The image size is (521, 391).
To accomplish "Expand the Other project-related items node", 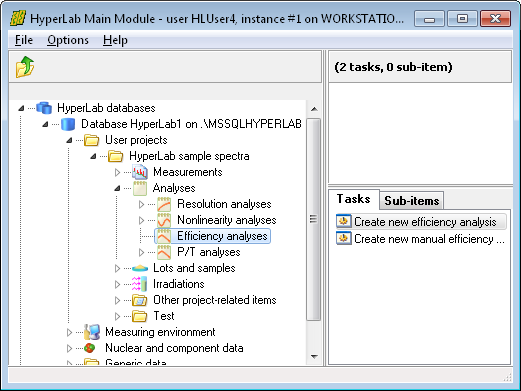I will (117, 300).
